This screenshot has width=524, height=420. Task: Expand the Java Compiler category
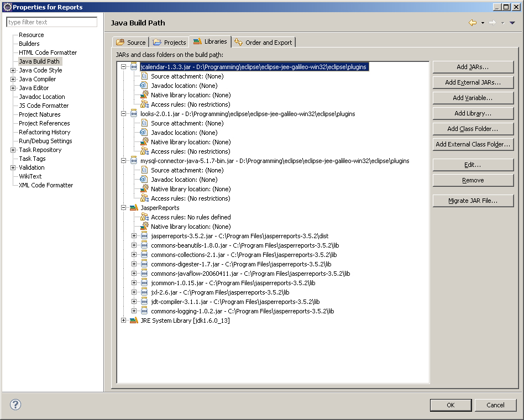[13, 79]
